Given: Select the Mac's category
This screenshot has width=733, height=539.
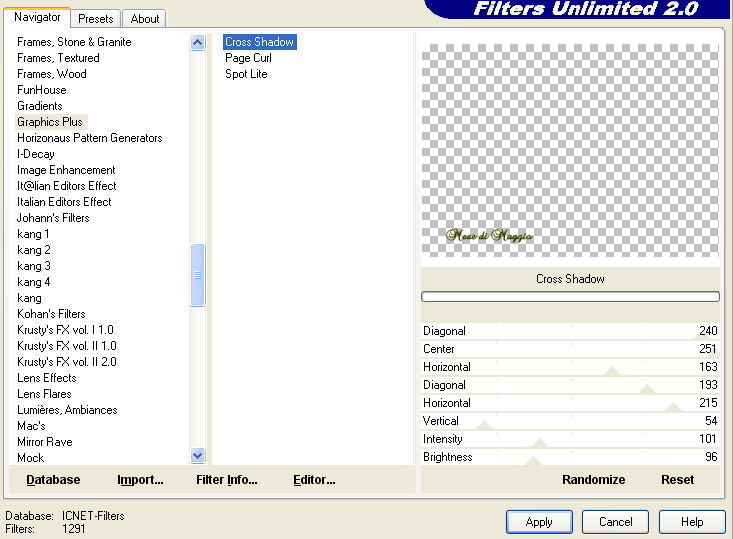Looking at the screenshot, I should 31,426.
